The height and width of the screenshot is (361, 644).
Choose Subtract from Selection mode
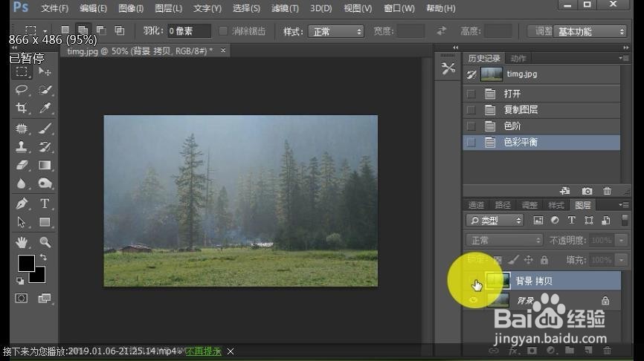coord(101,30)
